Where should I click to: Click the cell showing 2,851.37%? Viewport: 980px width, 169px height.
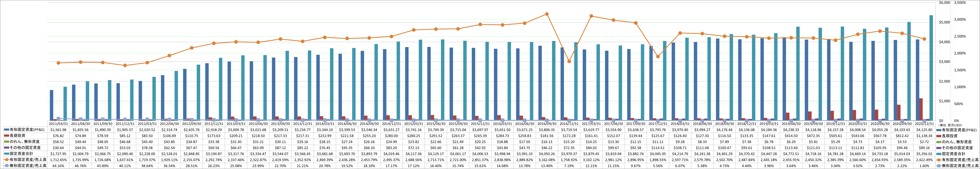[x=480, y=160]
